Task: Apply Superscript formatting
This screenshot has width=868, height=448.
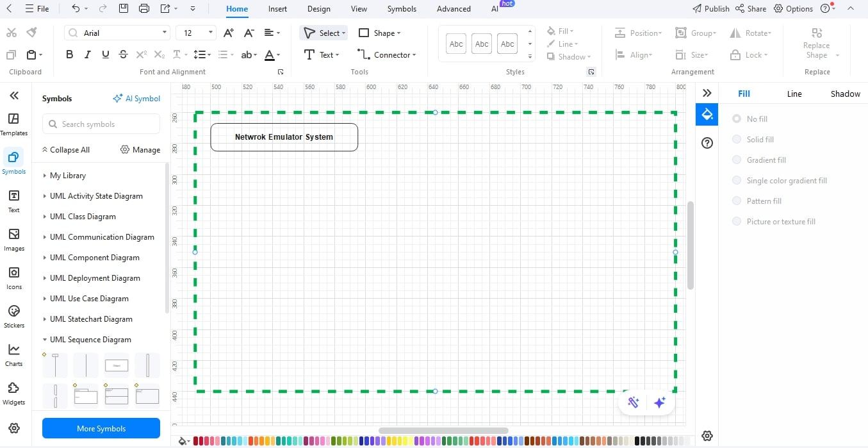Action: [x=142, y=54]
